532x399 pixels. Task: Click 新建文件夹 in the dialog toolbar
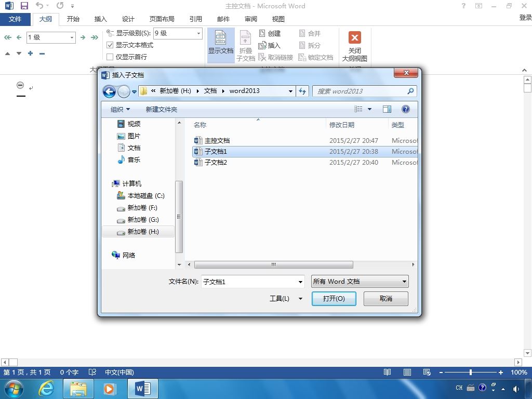[x=162, y=109]
